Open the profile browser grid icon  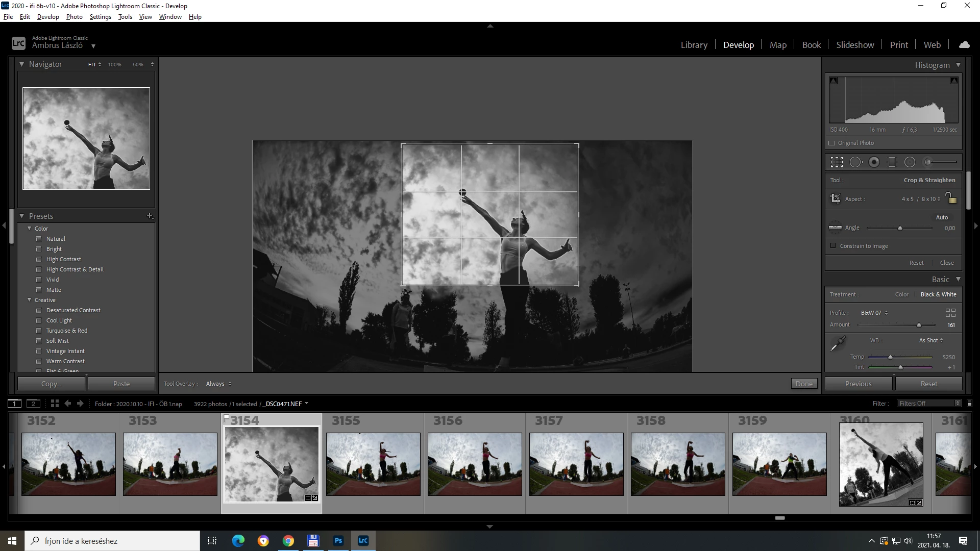tap(950, 313)
